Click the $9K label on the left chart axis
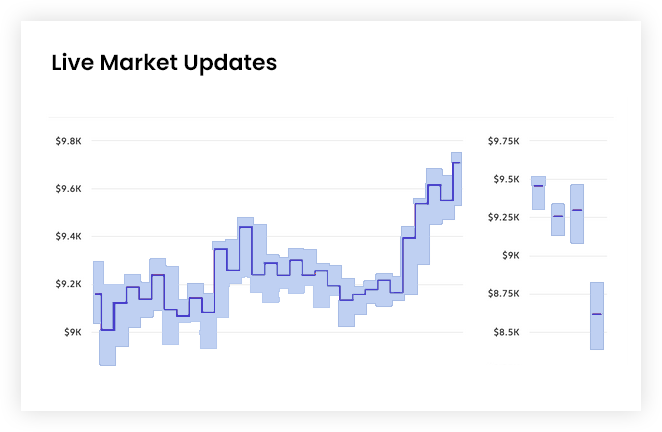Viewport: 662px width, 432px height. [73, 332]
